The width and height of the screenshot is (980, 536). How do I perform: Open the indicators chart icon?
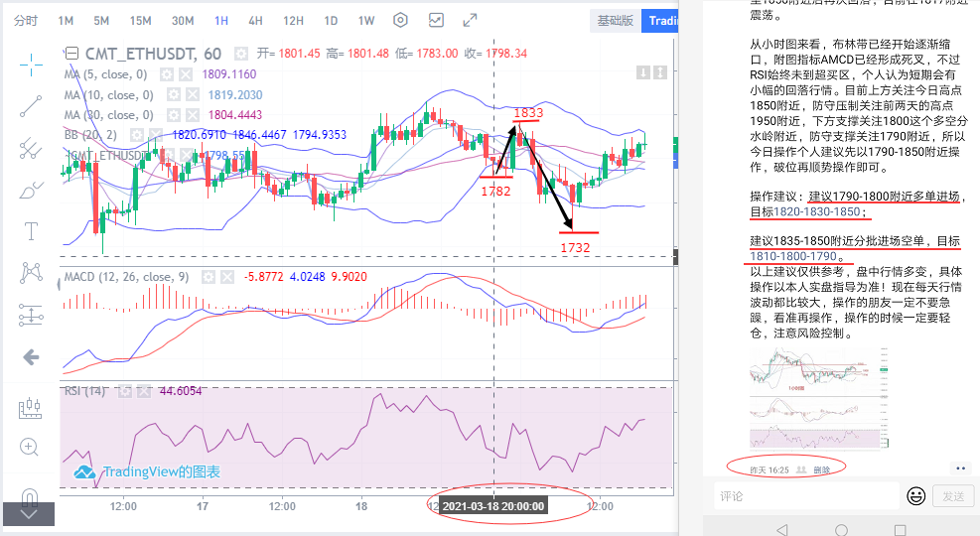[x=436, y=20]
